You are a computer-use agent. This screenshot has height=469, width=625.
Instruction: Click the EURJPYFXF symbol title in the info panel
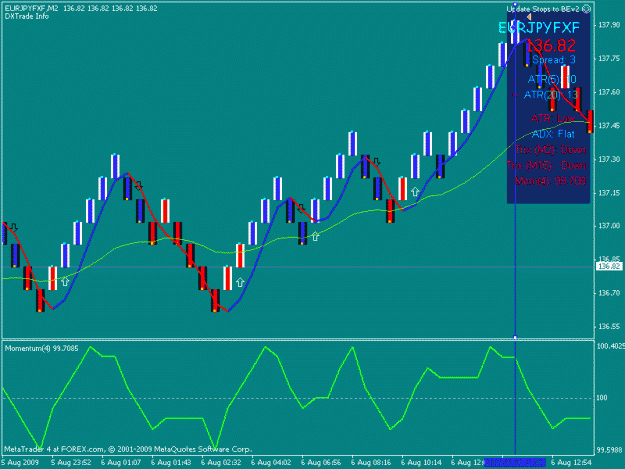[539, 28]
